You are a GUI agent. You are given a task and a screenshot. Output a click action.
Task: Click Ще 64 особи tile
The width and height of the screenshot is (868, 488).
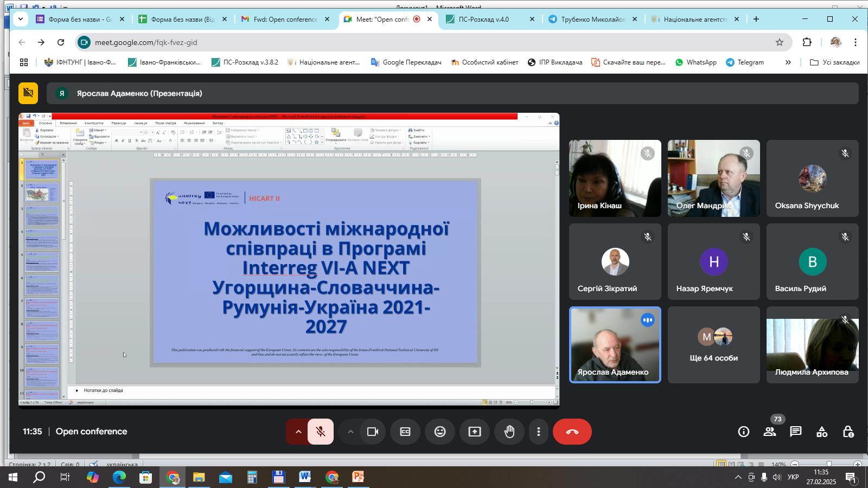coord(713,345)
